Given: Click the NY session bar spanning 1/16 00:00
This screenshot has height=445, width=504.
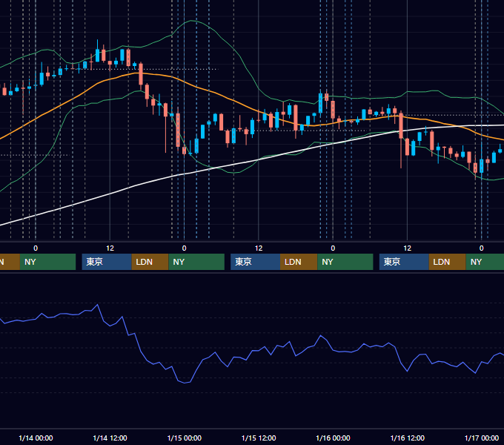Looking at the screenshot, I should click(345, 262).
